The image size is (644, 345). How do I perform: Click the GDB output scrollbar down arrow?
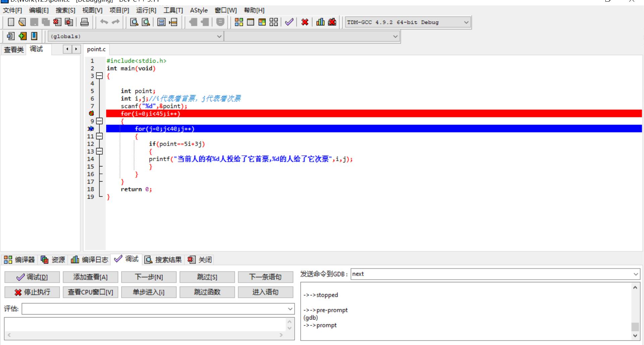click(635, 336)
